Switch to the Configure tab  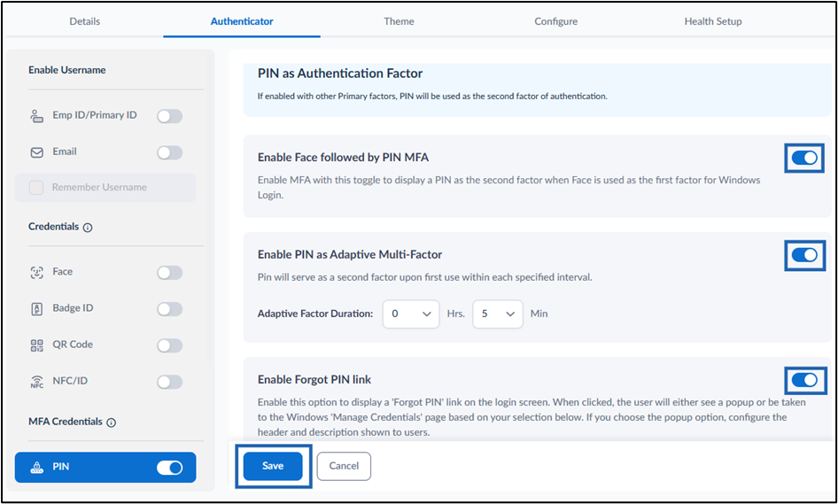555,21
